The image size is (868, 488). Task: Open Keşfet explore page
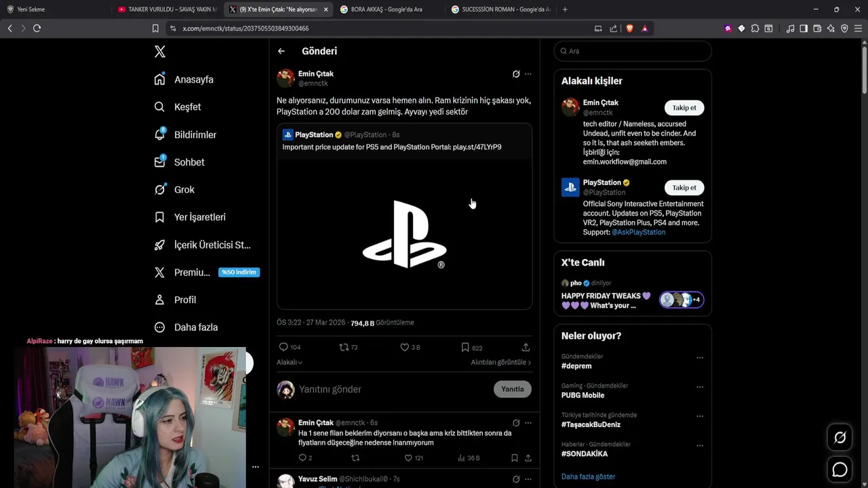point(178,107)
